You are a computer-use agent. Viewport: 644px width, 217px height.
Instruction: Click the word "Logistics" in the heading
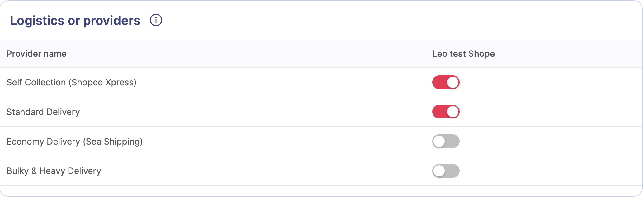pyautogui.click(x=37, y=21)
